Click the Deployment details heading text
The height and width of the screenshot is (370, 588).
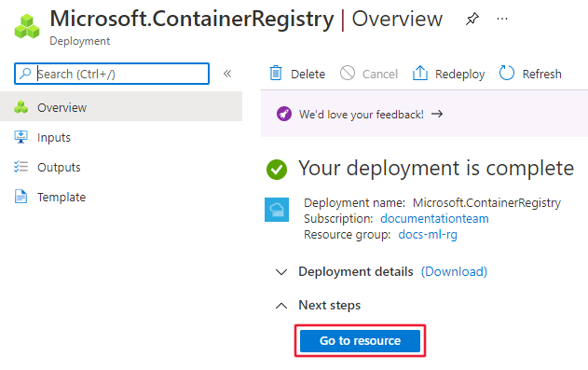tap(355, 271)
